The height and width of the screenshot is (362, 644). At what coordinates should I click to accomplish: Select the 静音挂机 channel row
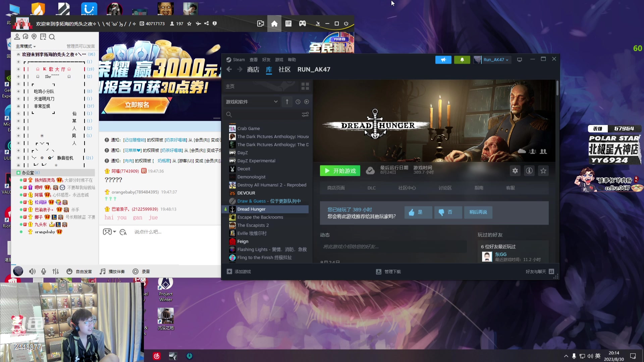(55, 158)
